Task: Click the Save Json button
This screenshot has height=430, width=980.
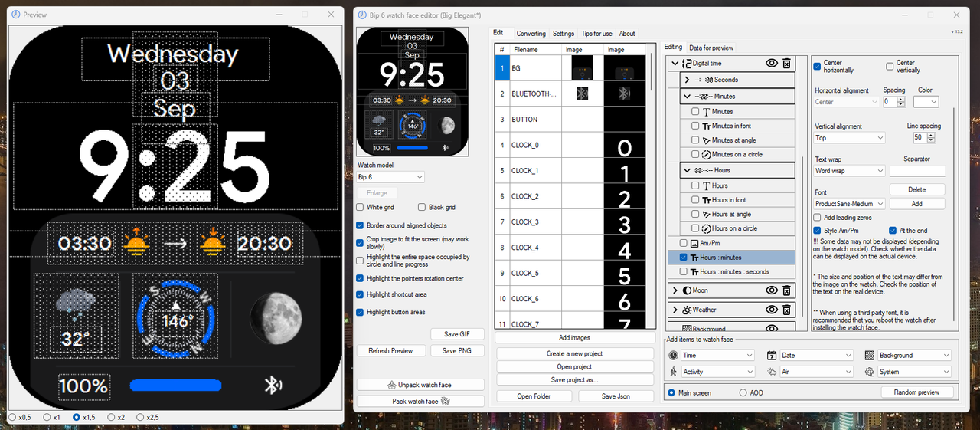Action: click(x=616, y=396)
